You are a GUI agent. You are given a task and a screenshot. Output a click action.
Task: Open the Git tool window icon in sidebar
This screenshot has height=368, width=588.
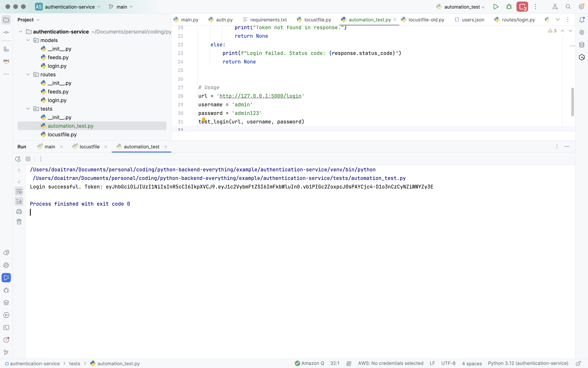(x=6, y=352)
